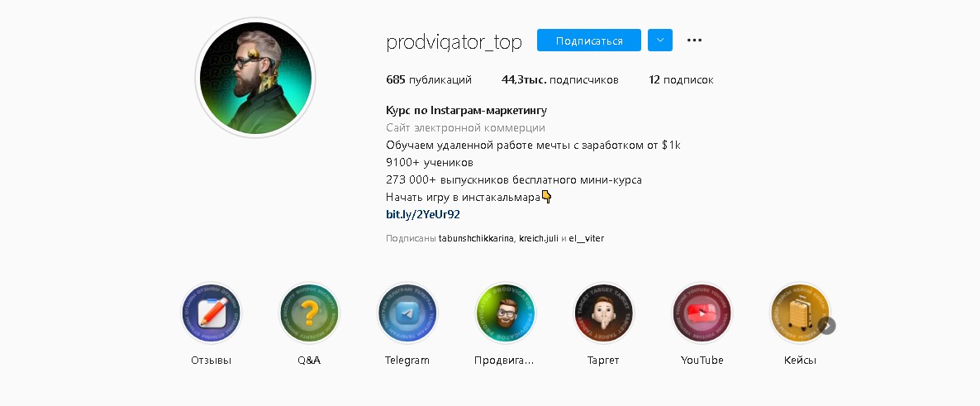Click the 685 публикаций posts count

click(x=429, y=79)
